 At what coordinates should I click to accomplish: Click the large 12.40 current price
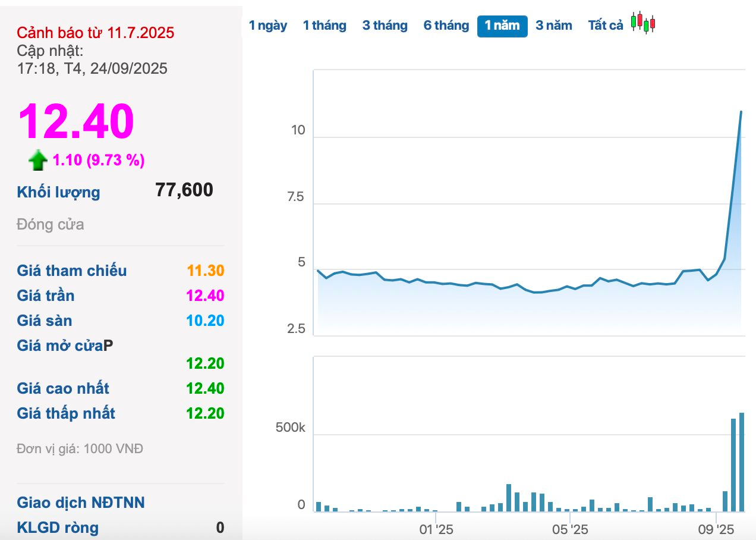click(x=76, y=122)
